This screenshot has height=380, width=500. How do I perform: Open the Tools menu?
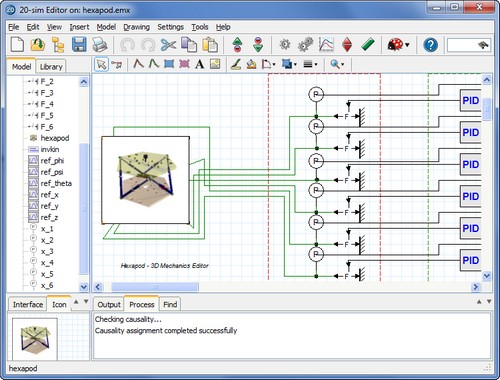[x=200, y=27]
